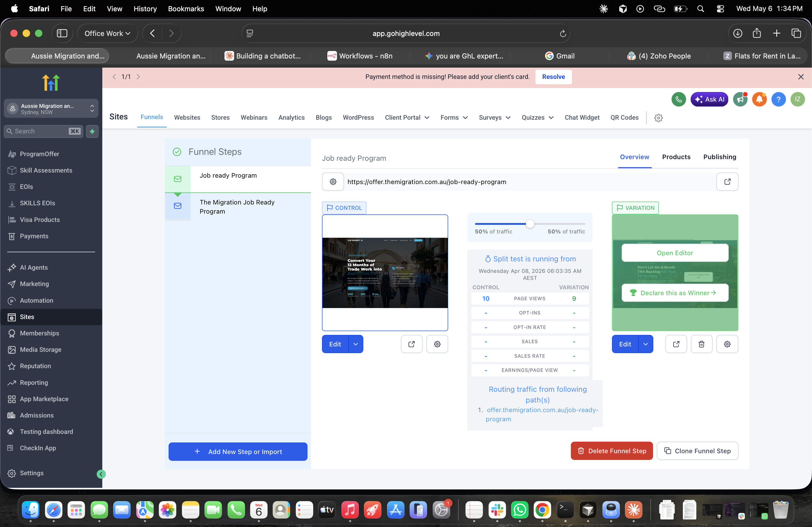This screenshot has height=527, width=812.
Task: Open the Analytics tab
Action: click(x=291, y=118)
